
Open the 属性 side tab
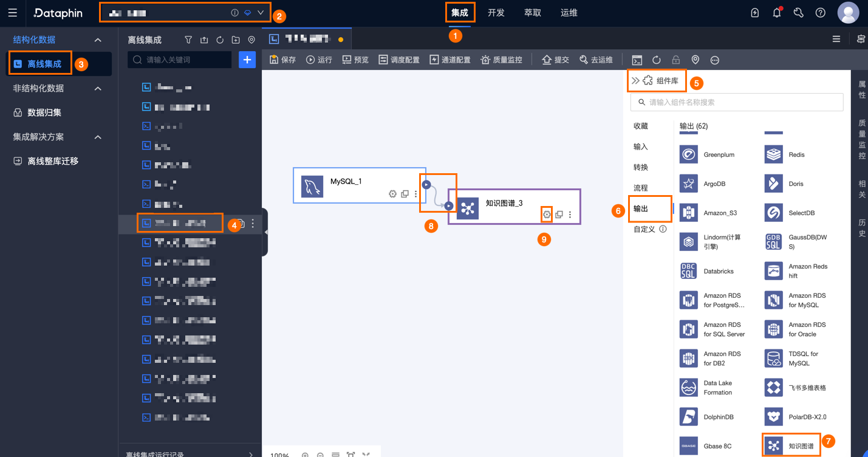tap(862, 89)
